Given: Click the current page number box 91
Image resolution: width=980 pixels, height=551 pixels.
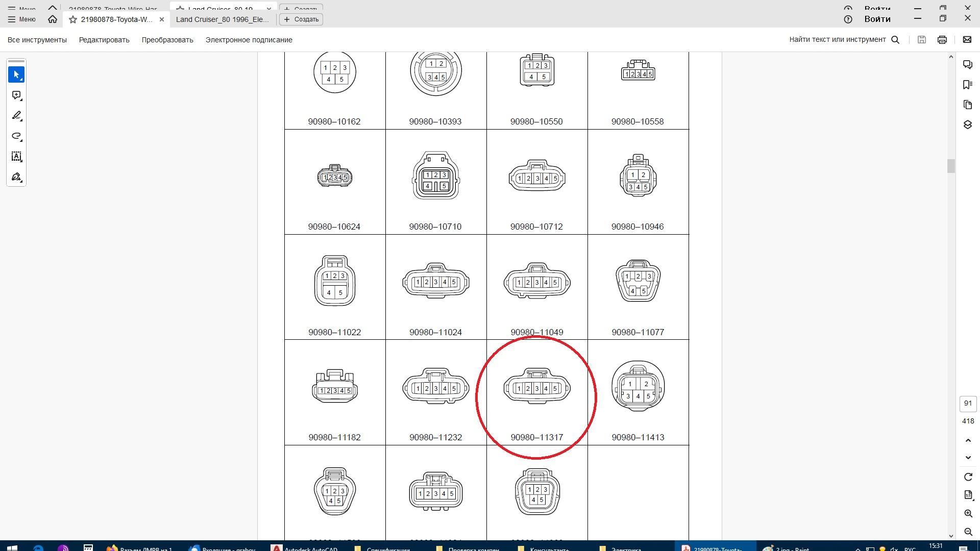Looking at the screenshot, I should coord(968,404).
